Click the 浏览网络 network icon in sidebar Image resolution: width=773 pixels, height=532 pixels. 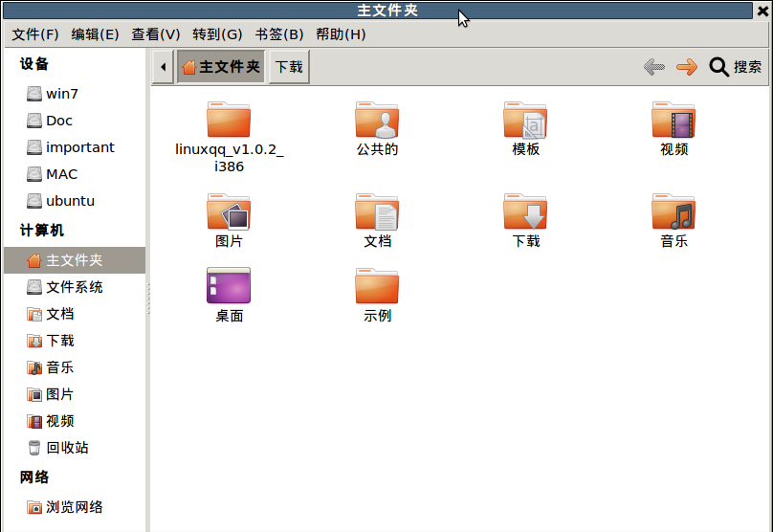[x=34, y=507]
